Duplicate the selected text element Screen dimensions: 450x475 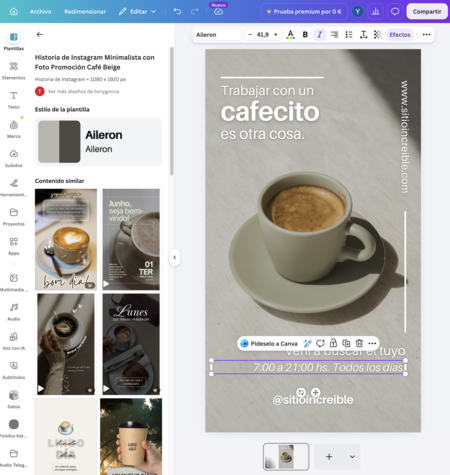click(346, 343)
